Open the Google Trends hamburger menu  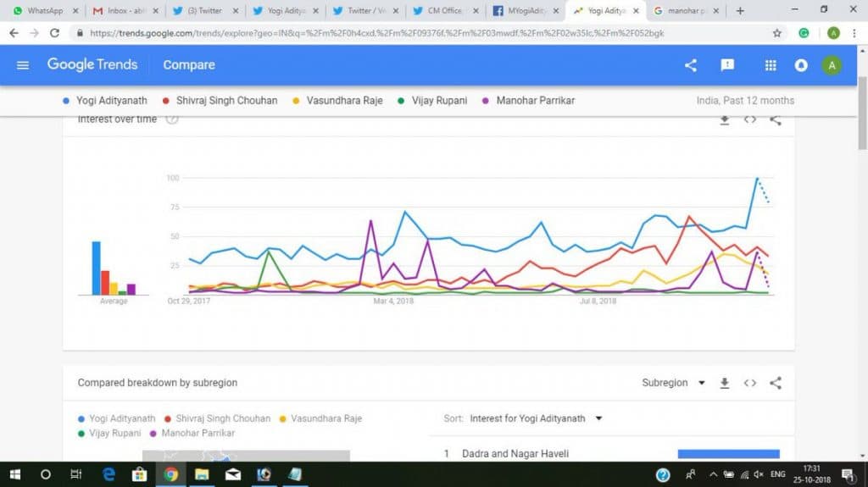(x=23, y=65)
